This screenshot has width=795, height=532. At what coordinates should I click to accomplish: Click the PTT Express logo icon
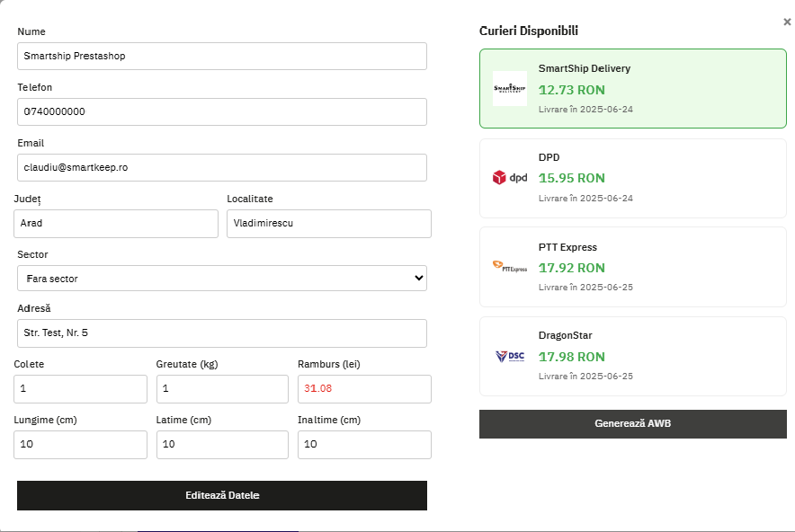point(509,267)
